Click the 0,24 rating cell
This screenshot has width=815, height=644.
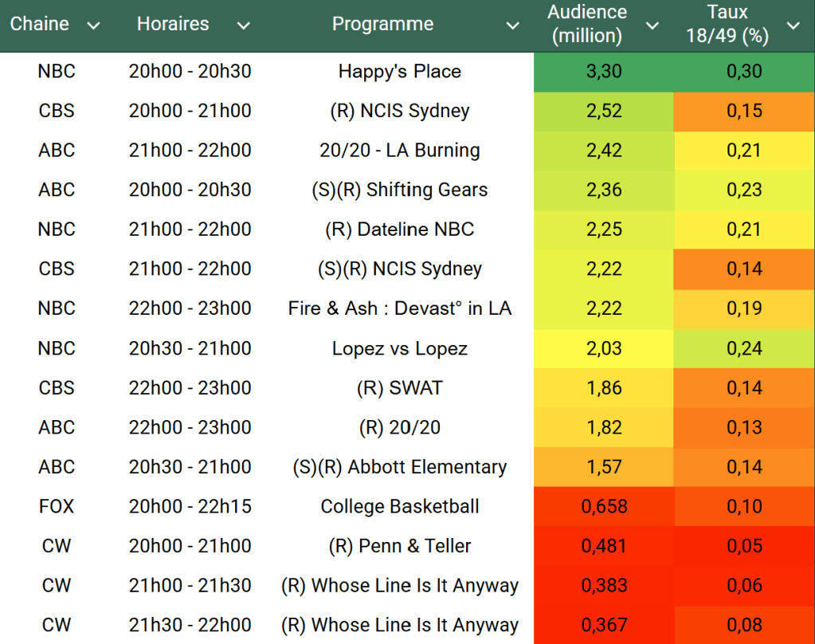click(743, 348)
